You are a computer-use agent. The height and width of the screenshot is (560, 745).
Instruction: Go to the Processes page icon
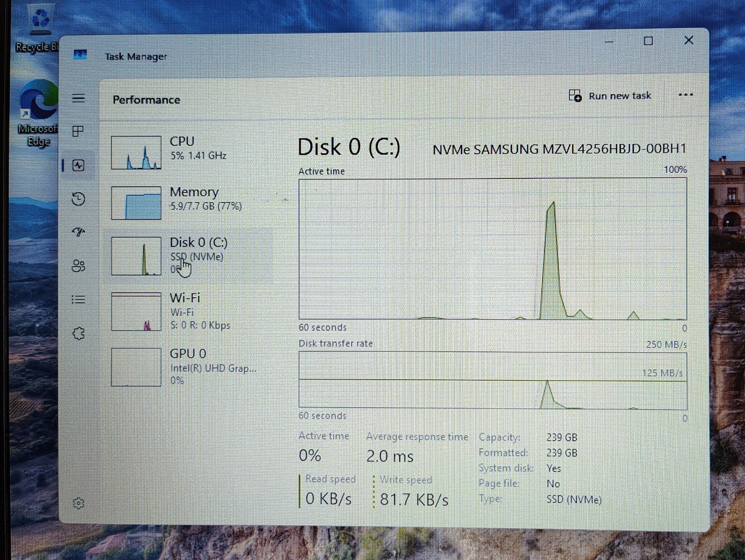click(78, 131)
